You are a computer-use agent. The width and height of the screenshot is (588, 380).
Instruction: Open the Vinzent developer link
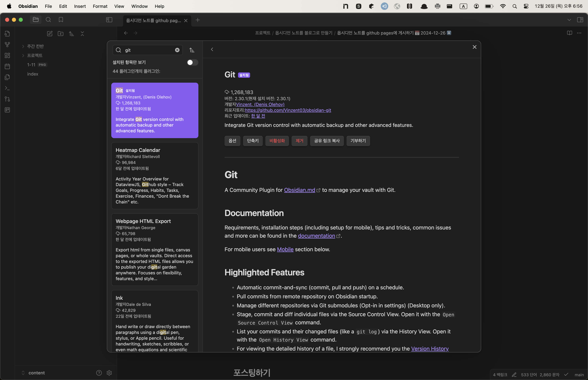point(260,105)
